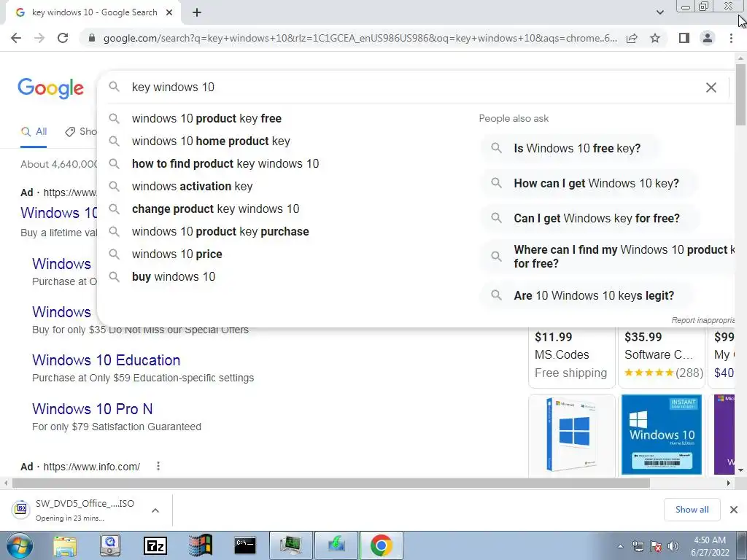Image resolution: width=747 pixels, height=560 pixels.
Task: Open a new tab
Action: [197, 12]
